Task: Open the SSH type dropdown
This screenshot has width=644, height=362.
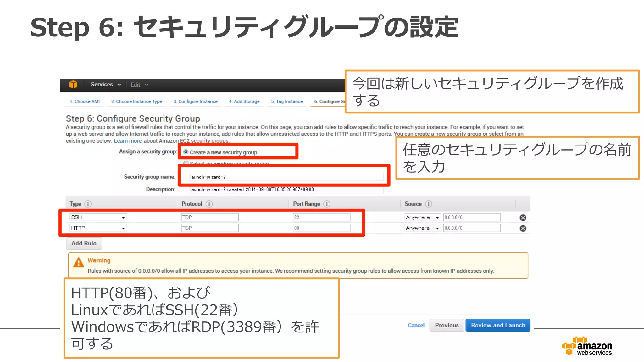Action: click(x=98, y=217)
